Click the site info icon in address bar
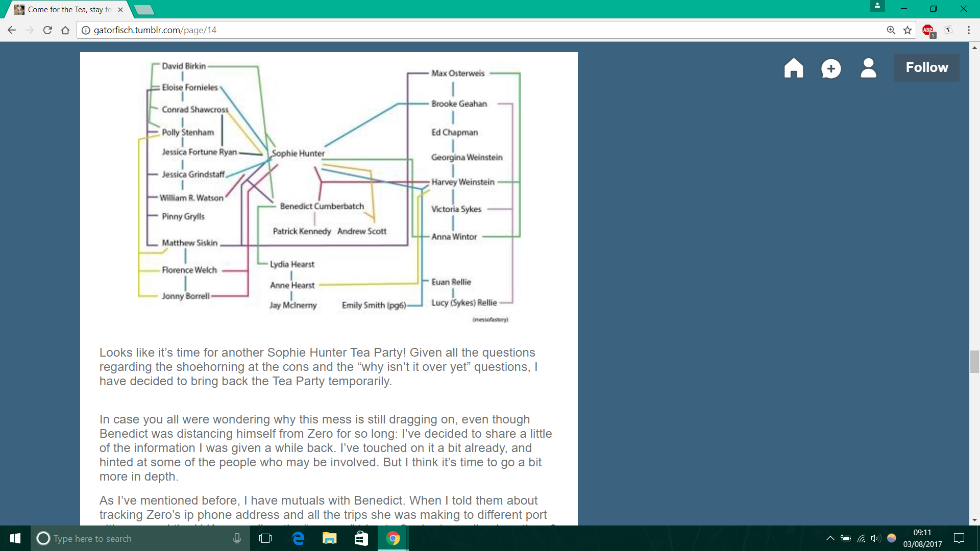 point(86,30)
